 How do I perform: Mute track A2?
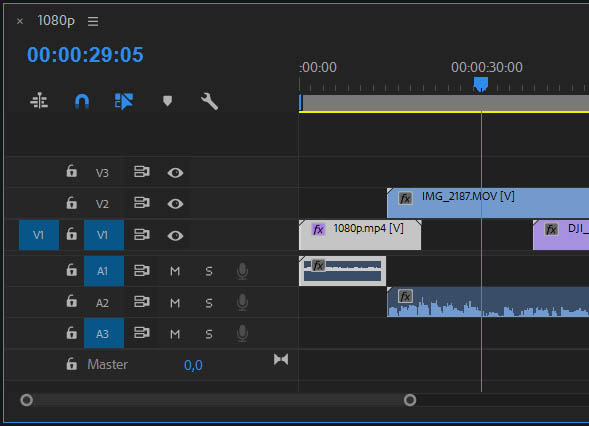(x=175, y=303)
